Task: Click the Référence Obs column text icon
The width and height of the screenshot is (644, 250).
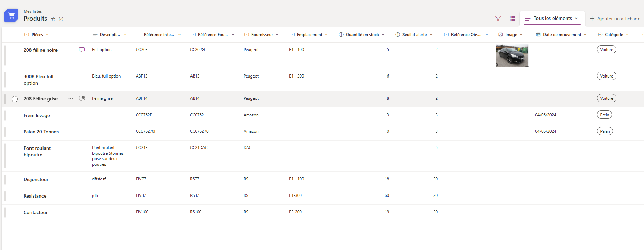Action: 446,35
